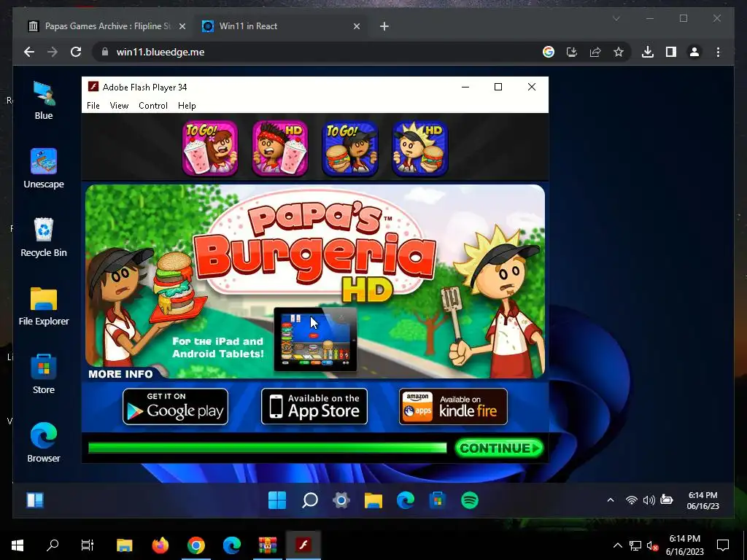Open the Freezeria HD game icon
Viewport: 747px width, 560px height.
[x=280, y=147]
